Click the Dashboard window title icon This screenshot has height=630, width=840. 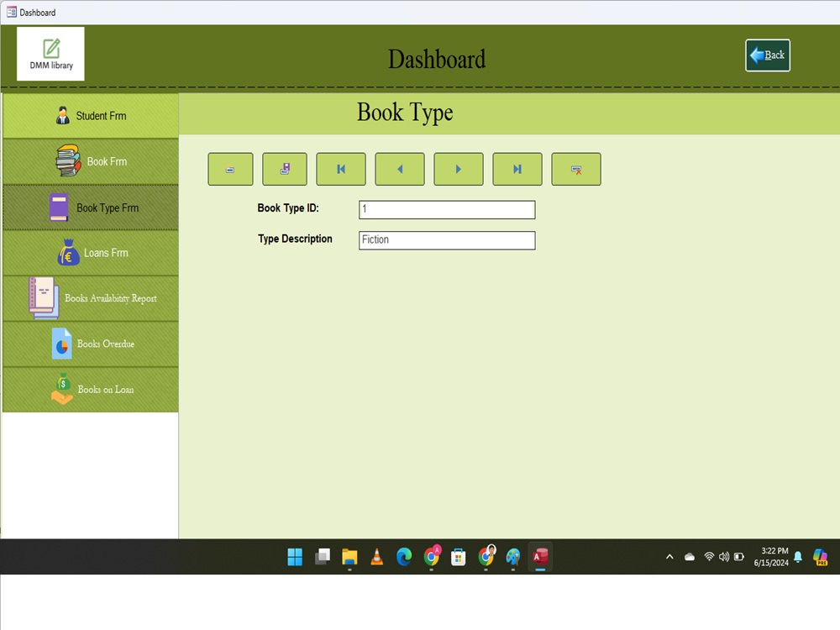(11, 12)
